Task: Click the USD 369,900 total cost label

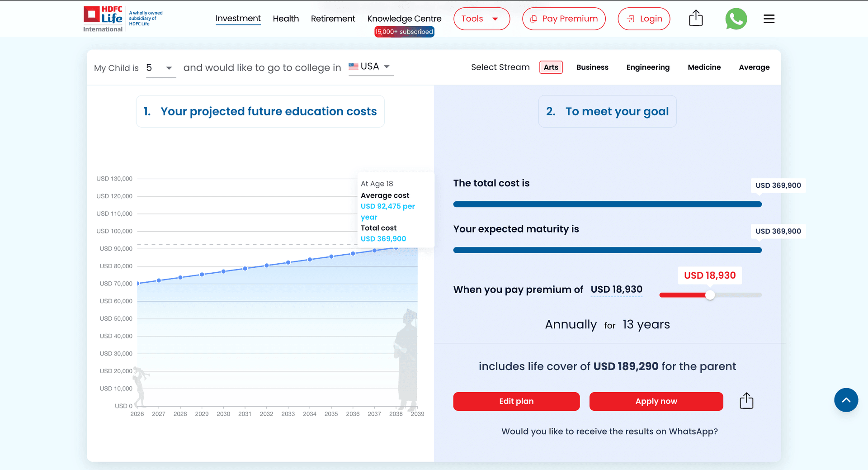Action: click(778, 185)
